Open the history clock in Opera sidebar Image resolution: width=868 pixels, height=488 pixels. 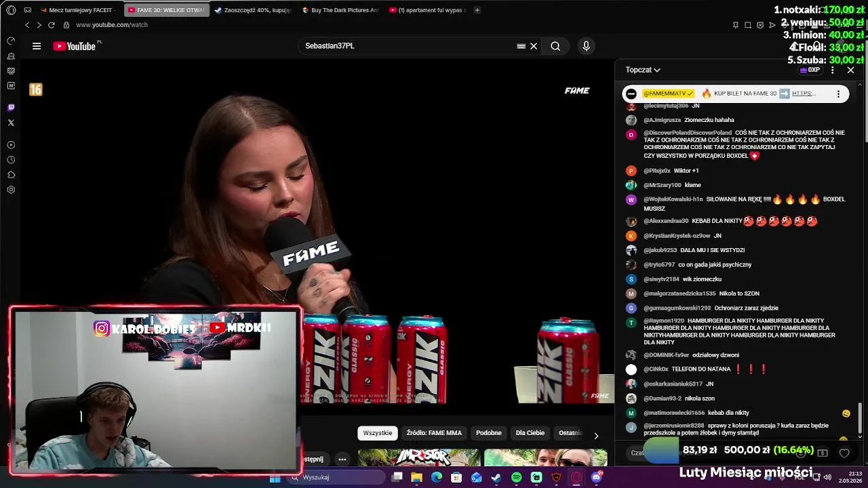click(x=11, y=160)
